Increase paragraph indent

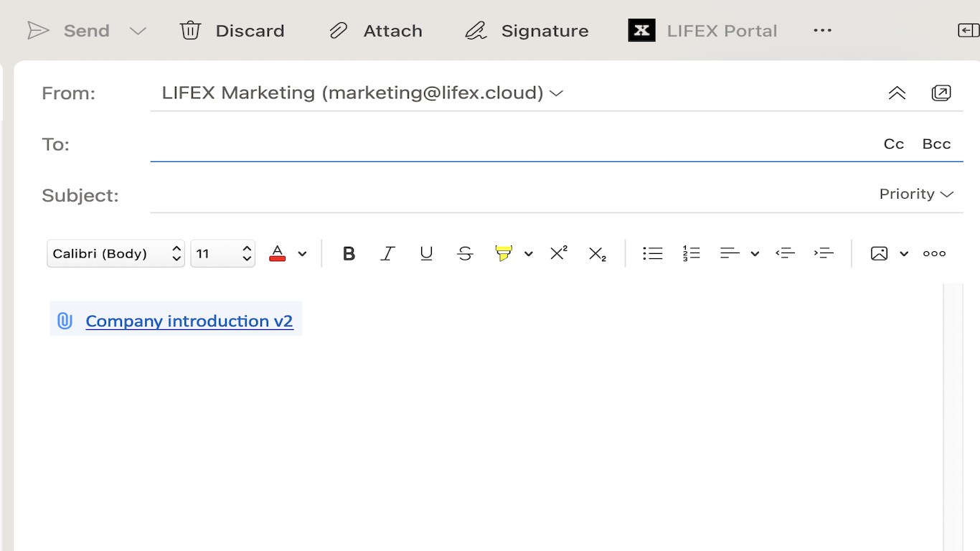pyautogui.click(x=824, y=253)
